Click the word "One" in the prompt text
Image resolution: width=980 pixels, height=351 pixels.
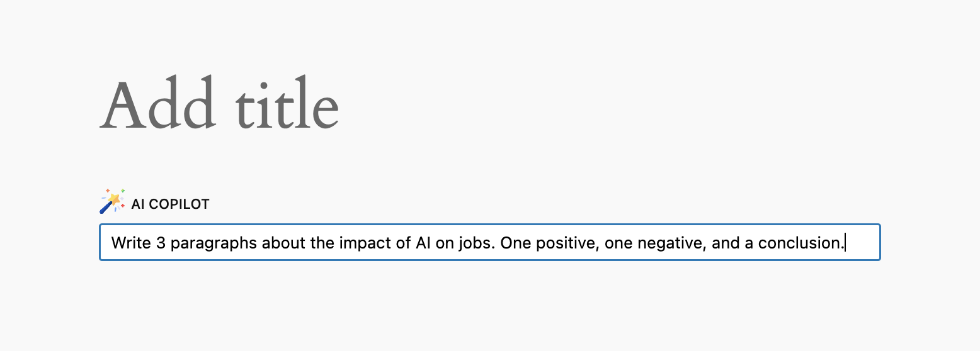coord(515,243)
